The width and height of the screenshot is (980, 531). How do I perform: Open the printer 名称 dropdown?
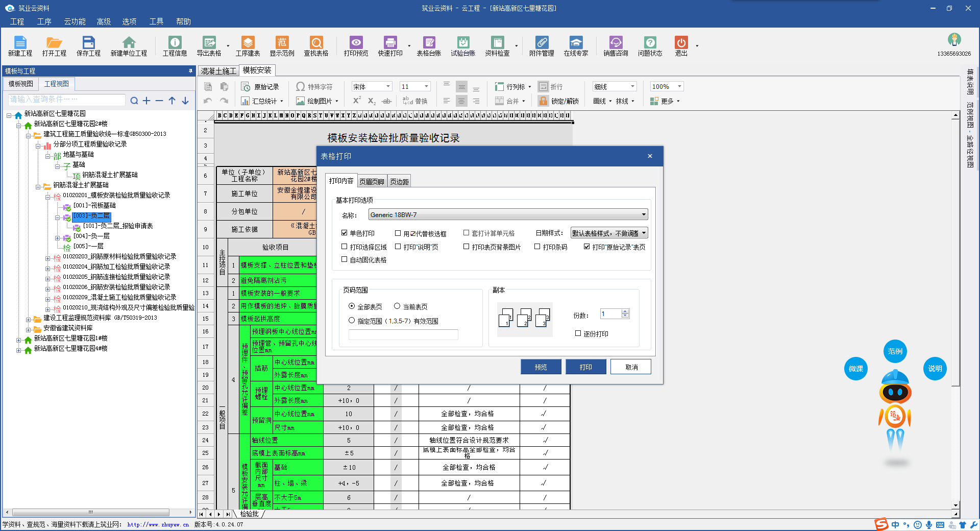(x=644, y=215)
